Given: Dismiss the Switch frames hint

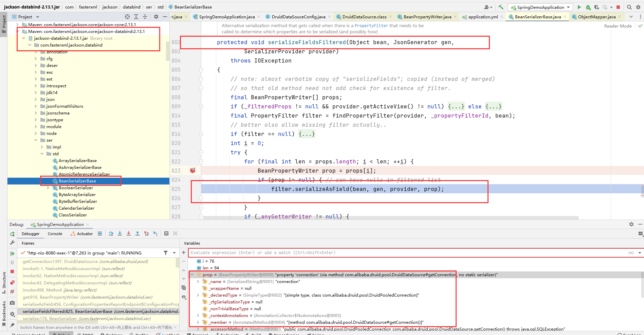Looking at the screenshot, I should point(176,328).
